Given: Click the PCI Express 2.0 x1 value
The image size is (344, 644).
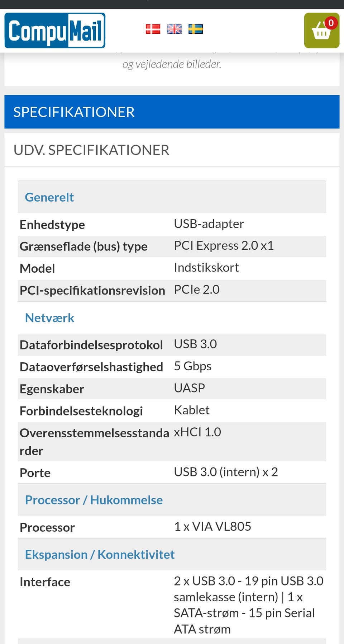Looking at the screenshot, I should [x=224, y=246].
